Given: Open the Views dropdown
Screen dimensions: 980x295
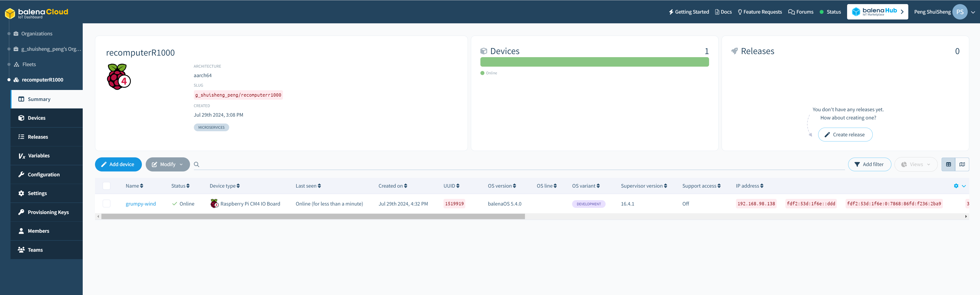Looking at the screenshot, I should click(x=916, y=165).
